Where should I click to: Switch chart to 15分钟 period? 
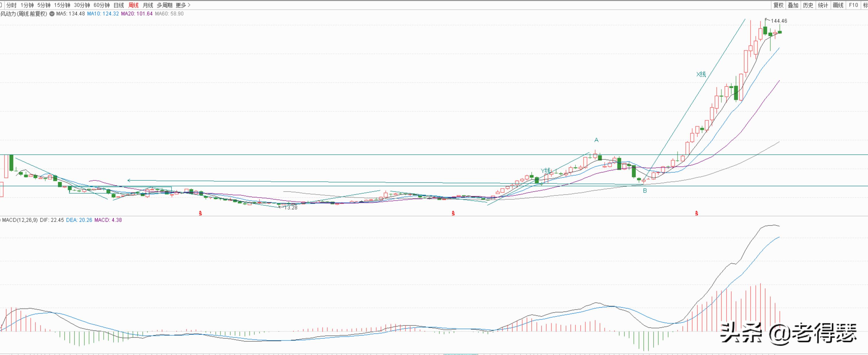tap(62, 5)
